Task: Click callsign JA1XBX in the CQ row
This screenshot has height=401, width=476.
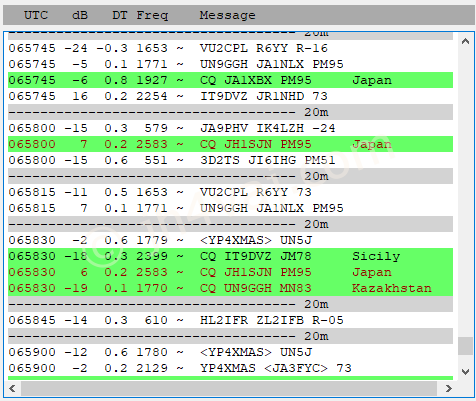Action: pyautogui.click(x=248, y=80)
